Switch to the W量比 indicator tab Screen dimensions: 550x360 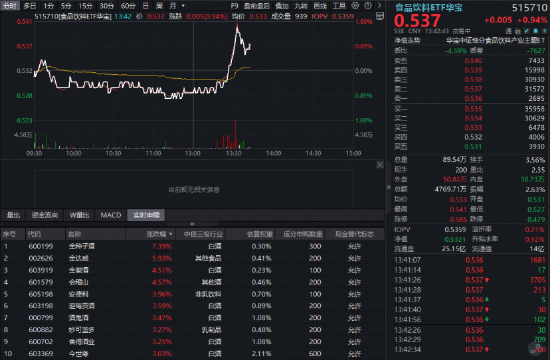[x=79, y=215]
